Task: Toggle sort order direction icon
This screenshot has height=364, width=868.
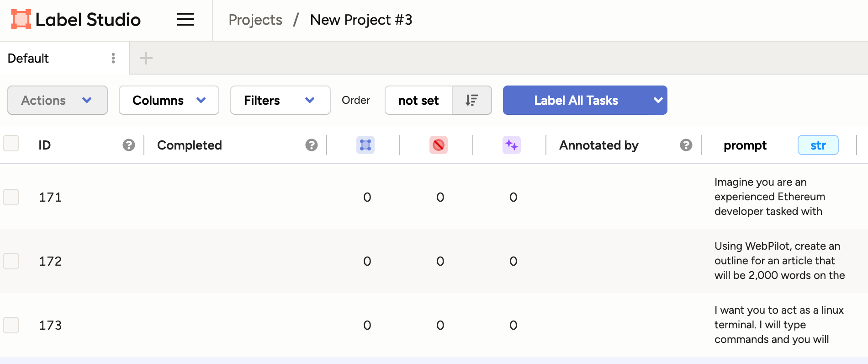Action: [x=471, y=100]
